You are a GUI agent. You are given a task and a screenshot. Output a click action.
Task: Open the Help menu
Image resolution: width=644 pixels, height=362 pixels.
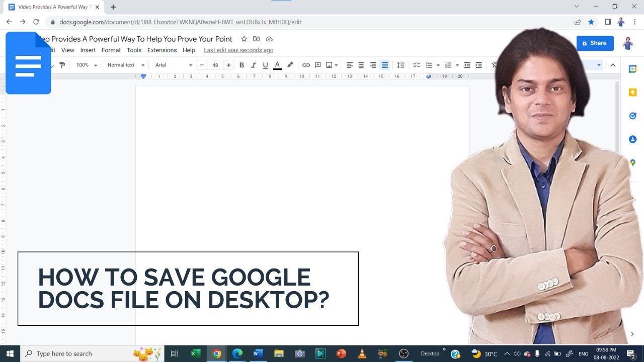point(189,50)
